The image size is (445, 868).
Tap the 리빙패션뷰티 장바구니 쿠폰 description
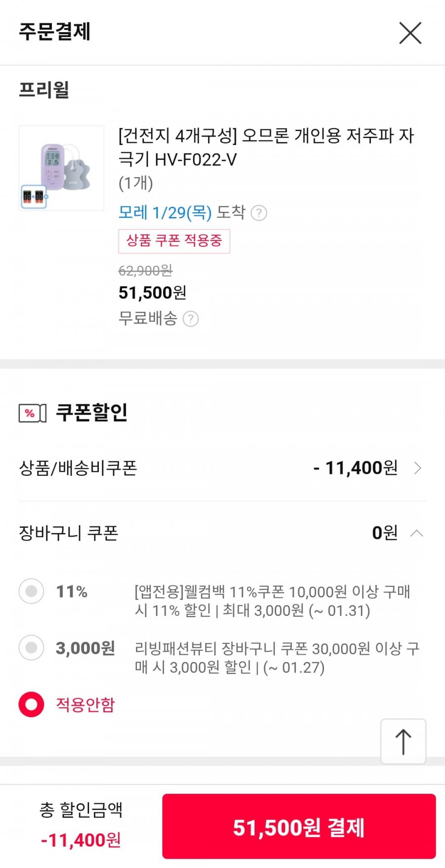(277, 658)
